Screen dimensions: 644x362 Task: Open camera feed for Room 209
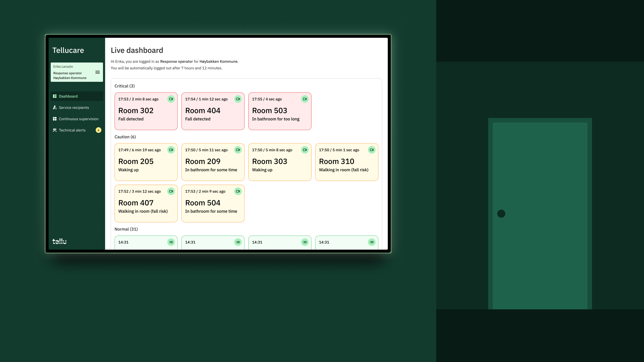[238, 150]
